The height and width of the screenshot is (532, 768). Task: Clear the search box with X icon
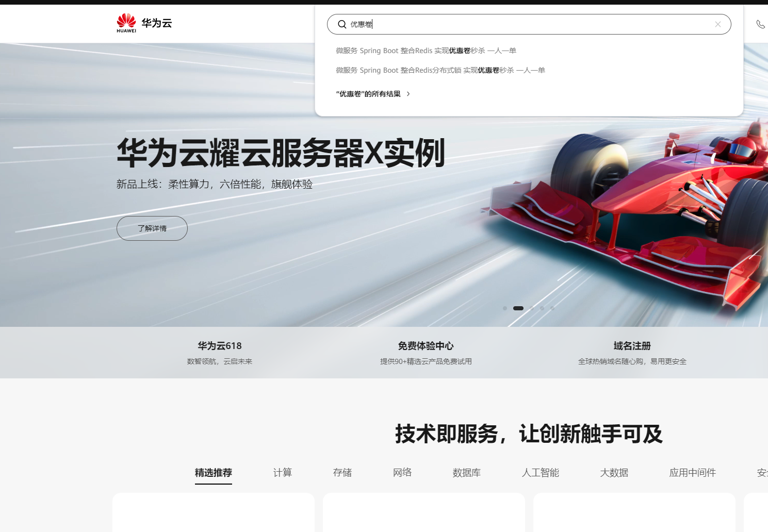[717, 24]
